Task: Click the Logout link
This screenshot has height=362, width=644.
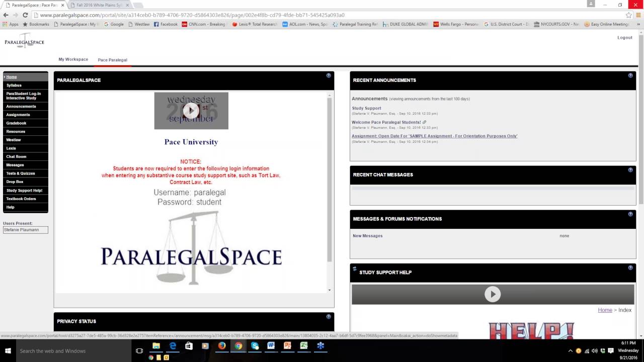Action: 625,38
